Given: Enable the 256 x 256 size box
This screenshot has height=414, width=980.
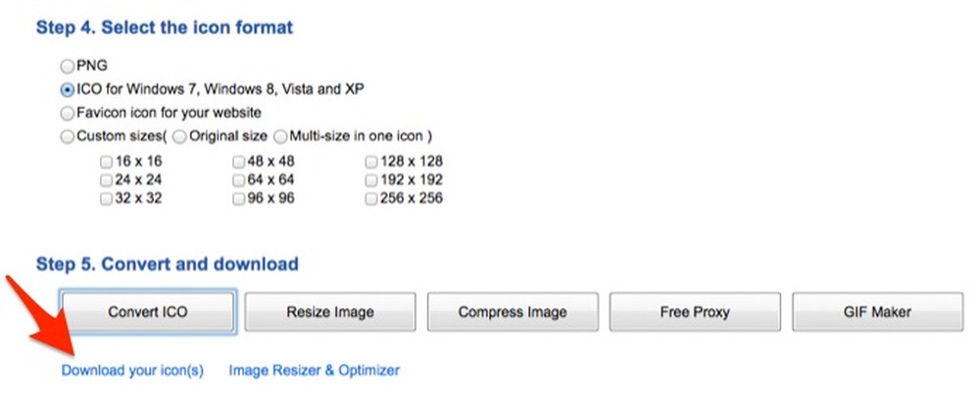Looking at the screenshot, I should click(x=371, y=199).
